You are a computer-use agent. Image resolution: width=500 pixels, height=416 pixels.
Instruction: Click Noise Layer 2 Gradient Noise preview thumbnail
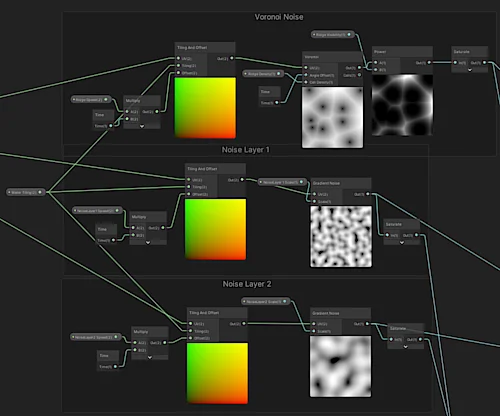(x=341, y=366)
